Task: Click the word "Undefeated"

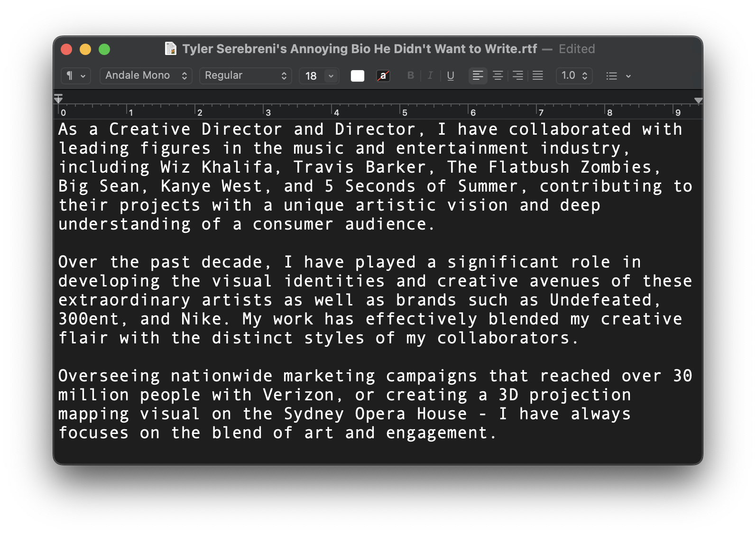Action: coord(601,300)
